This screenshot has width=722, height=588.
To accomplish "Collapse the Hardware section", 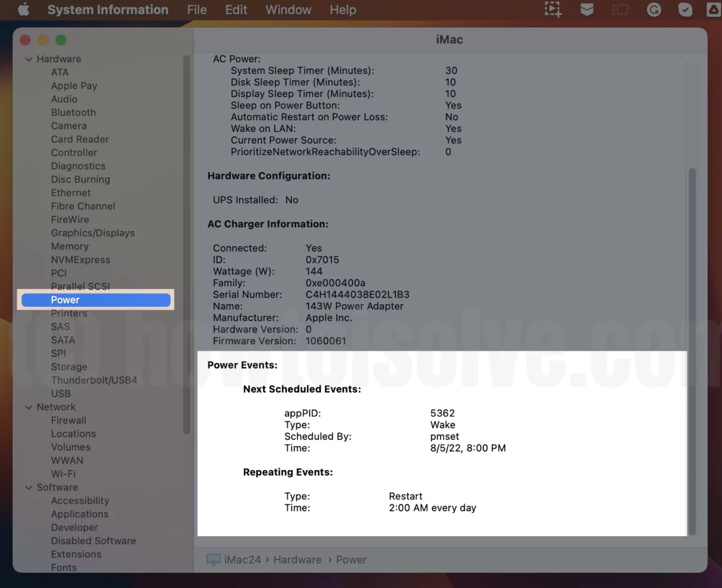I will (x=29, y=59).
